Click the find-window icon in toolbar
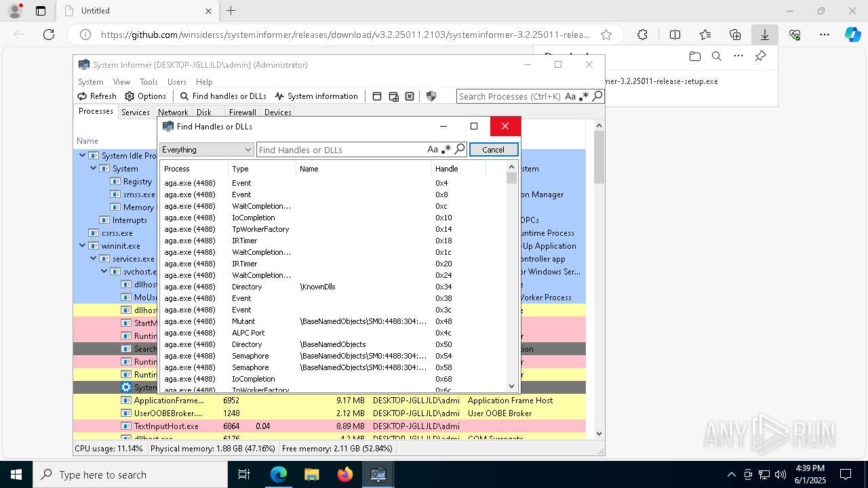 click(393, 96)
